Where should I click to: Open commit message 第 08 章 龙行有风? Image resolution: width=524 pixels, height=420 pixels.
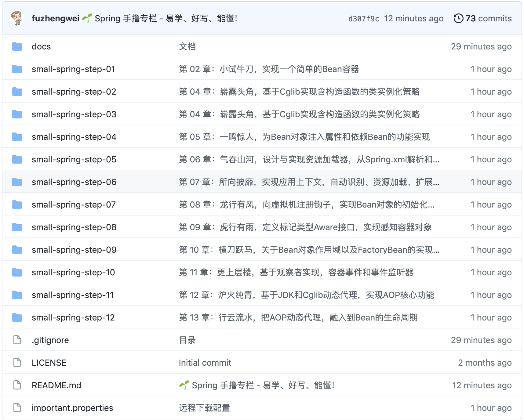click(x=307, y=205)
